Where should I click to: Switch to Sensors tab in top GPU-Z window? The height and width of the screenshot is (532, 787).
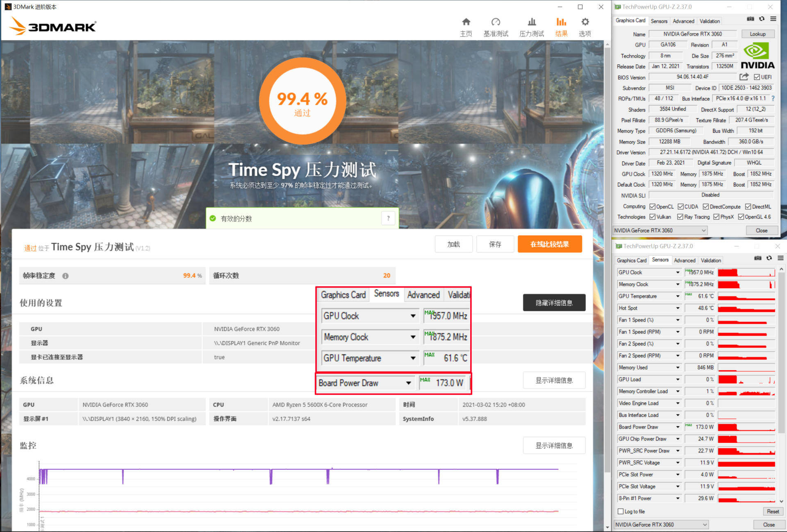pyautogui.click(x=659, y=21)
